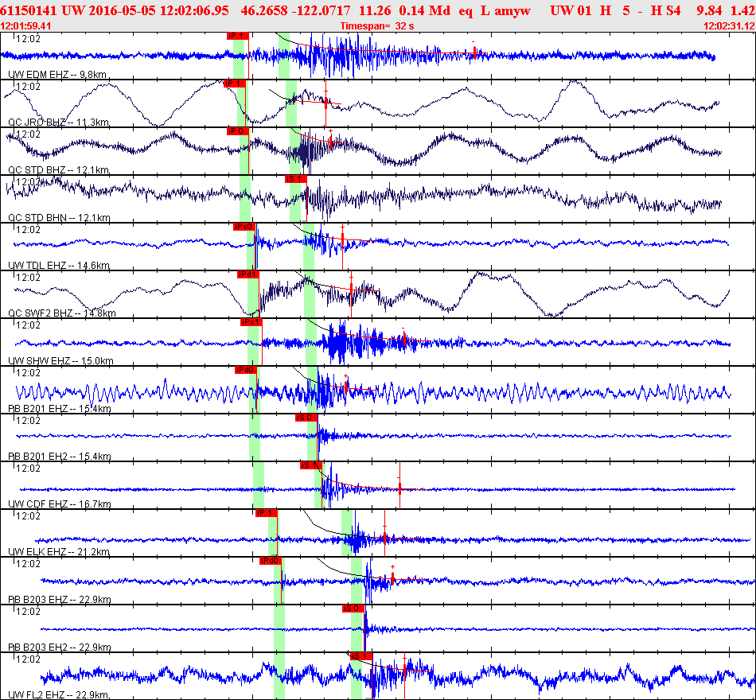Select the red coda cross on UW TDL trace
The image size is (756, 700).
(342, 239)
